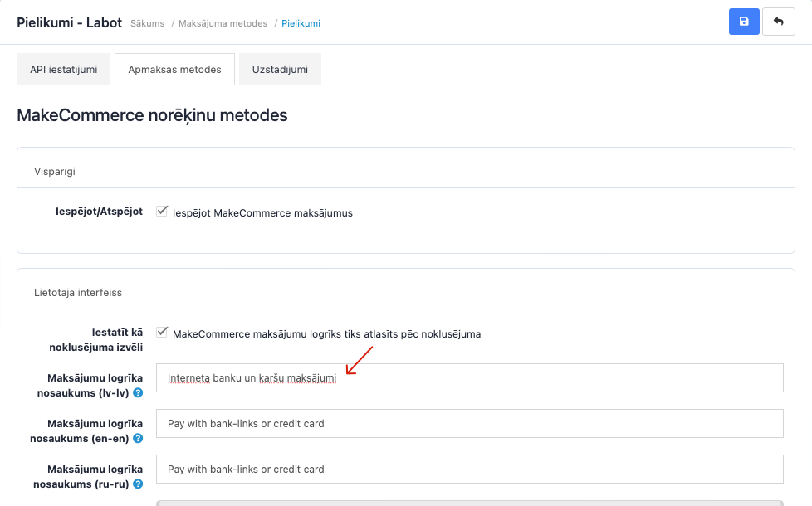Toggle Iespējot MakeCommerce maksājumus checkbox

click(163, 212)
